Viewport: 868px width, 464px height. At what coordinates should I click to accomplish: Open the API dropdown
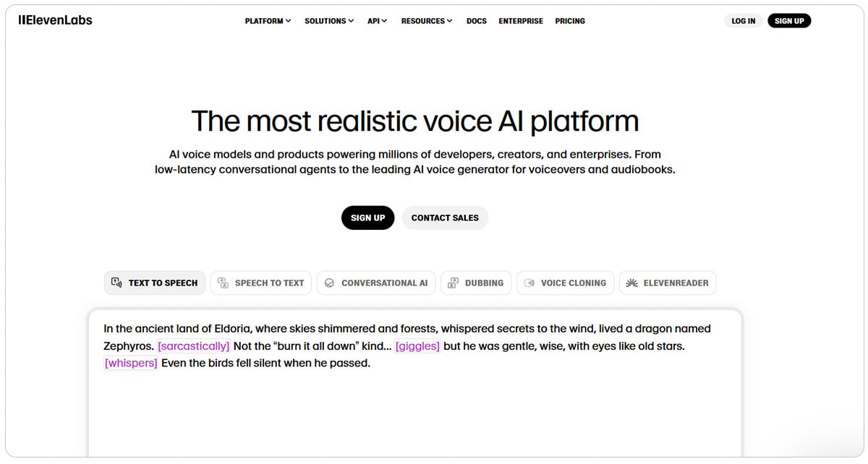377,21
